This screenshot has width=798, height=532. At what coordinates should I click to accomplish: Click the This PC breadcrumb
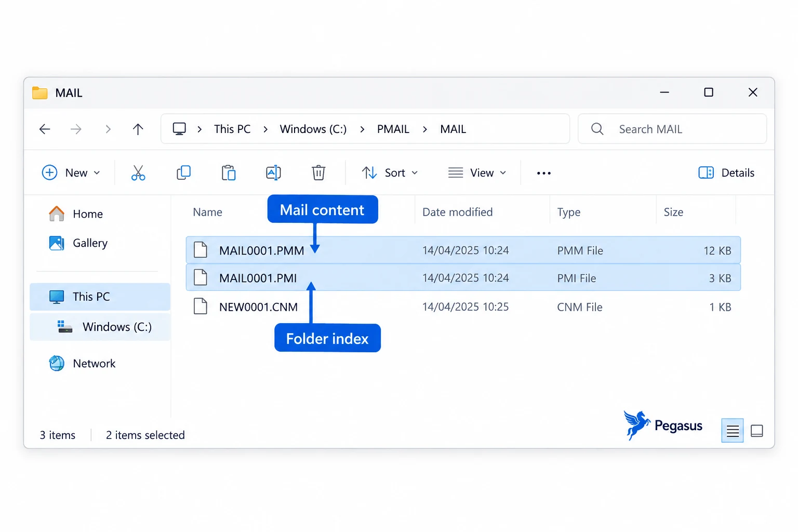click(232, 129)
